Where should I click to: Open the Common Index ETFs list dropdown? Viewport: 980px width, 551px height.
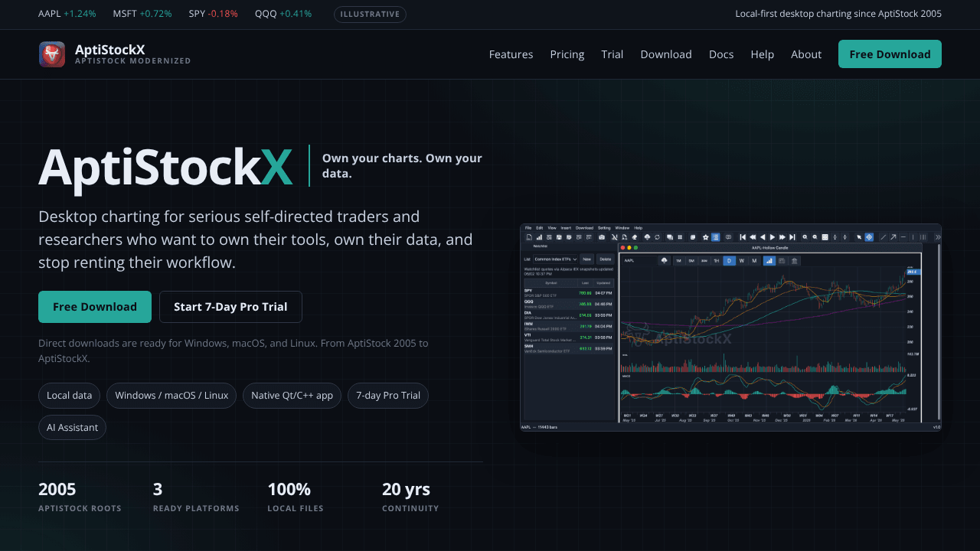pyautogui.click(x=555, y=259)
